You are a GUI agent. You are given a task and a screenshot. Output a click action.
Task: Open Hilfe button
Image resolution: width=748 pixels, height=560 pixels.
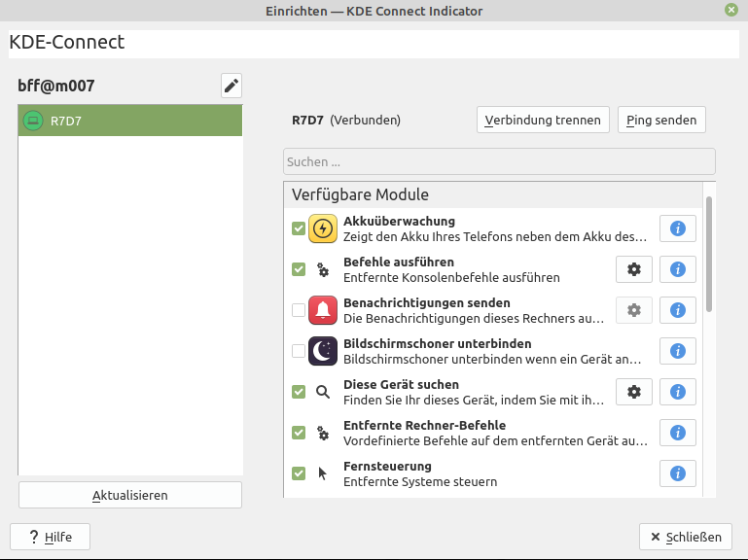[50, 537]
